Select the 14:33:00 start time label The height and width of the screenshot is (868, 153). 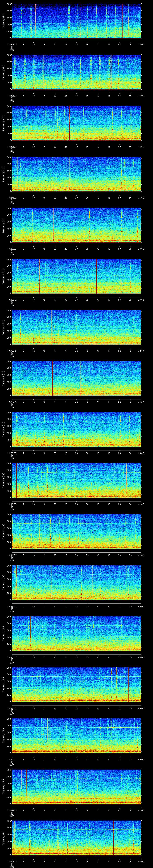[x=12, y=147]
